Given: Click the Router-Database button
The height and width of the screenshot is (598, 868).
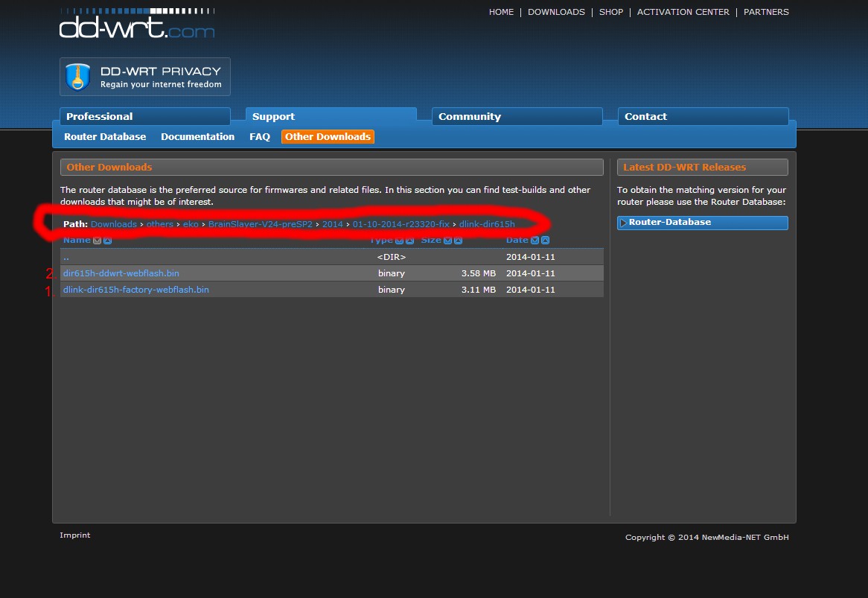Looking at the screenshot, I should tap(703, 223).
